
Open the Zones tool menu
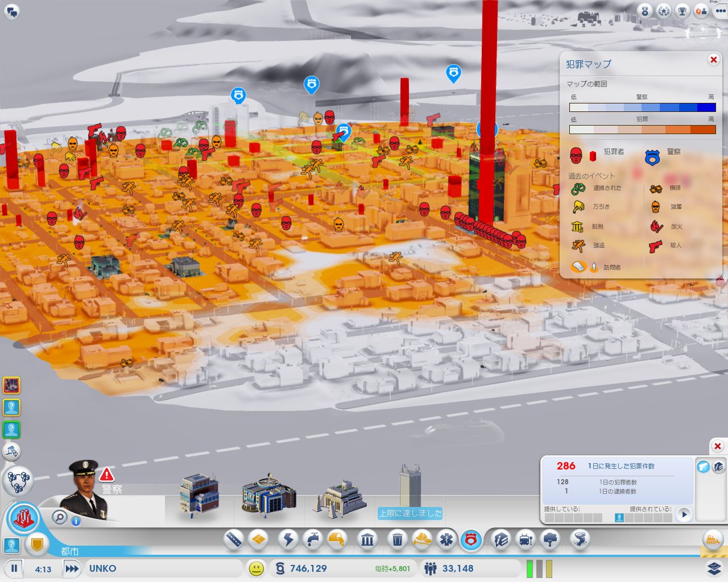(x=258, y=539)
